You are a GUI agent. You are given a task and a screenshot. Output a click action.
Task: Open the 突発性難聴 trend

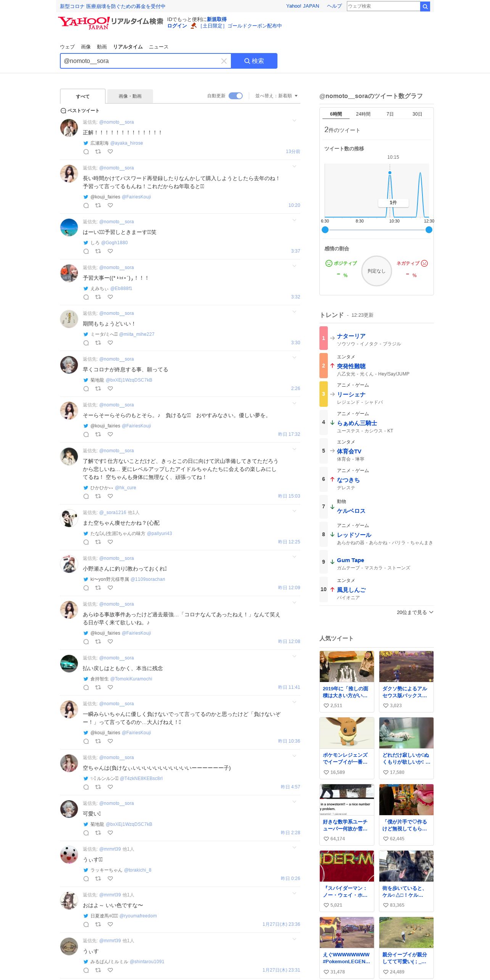pyautogui.click(x=351, y=366)
